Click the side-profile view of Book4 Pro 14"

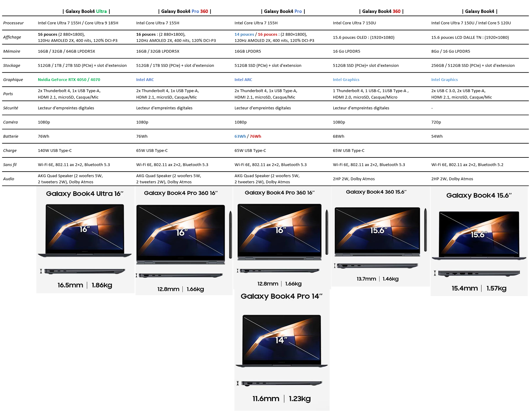coord(282,384)
